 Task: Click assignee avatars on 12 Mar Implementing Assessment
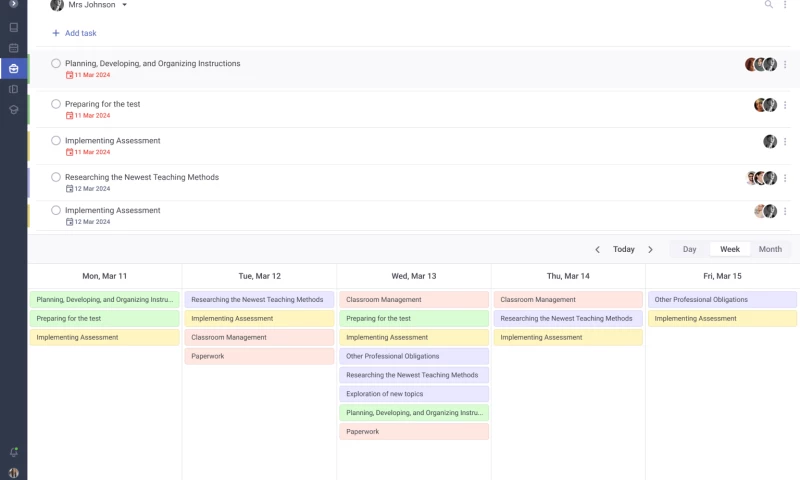765,211
